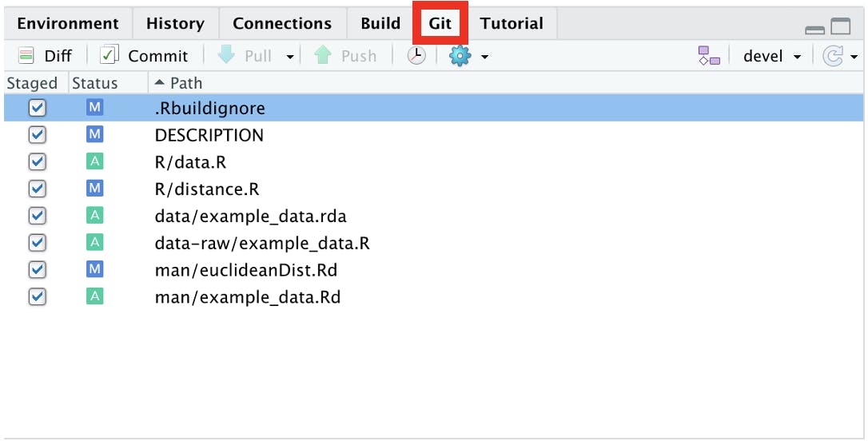The height and width of the screenshot is (441, 868).
Task: Switch to the Build tab
Action: coord(380,23)
